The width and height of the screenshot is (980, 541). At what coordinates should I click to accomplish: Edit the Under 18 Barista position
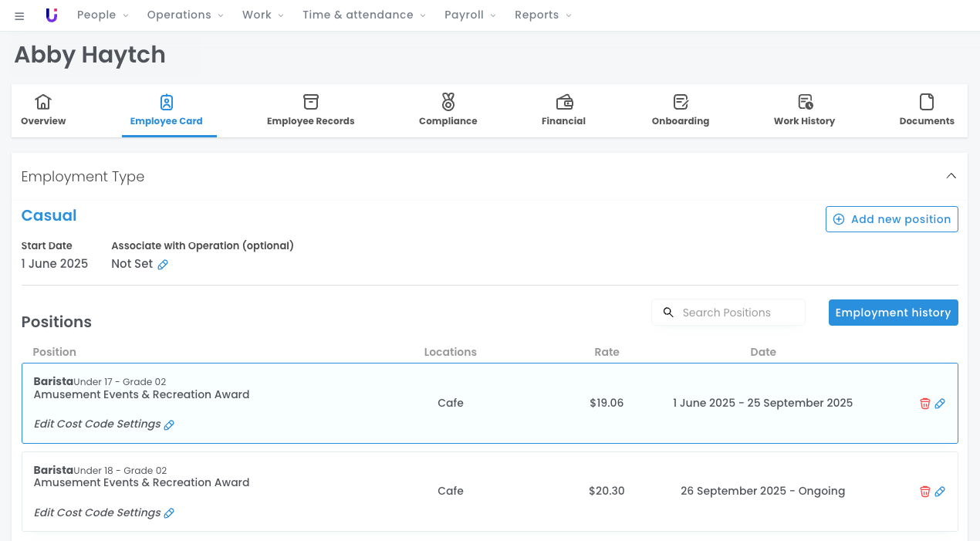coord(940,492)
